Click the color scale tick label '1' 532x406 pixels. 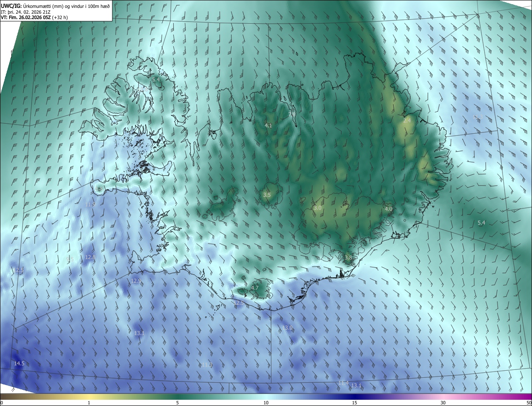[89, 403]
